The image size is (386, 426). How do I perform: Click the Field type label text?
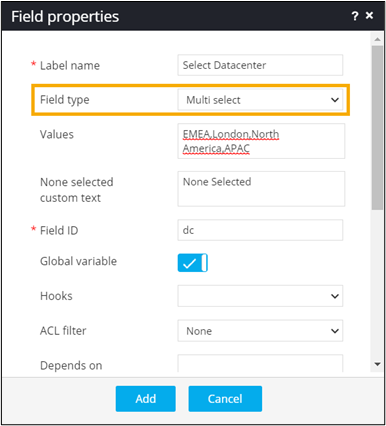65,100
